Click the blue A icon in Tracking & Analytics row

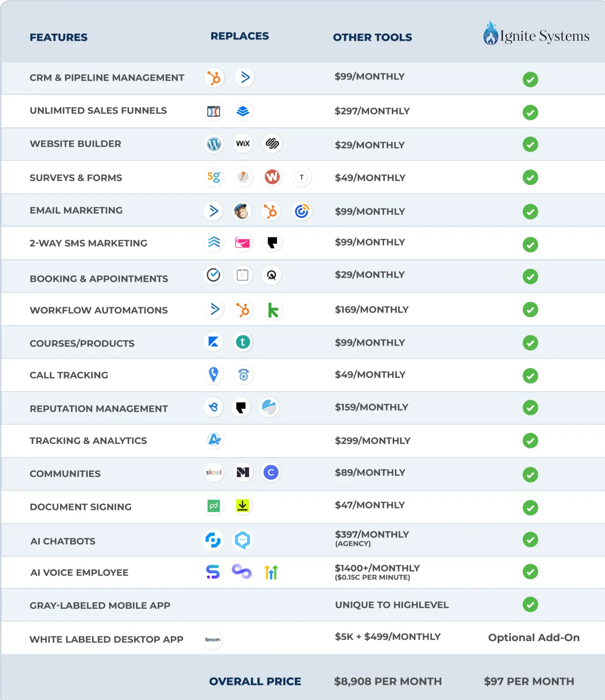[x=214, y=439]
